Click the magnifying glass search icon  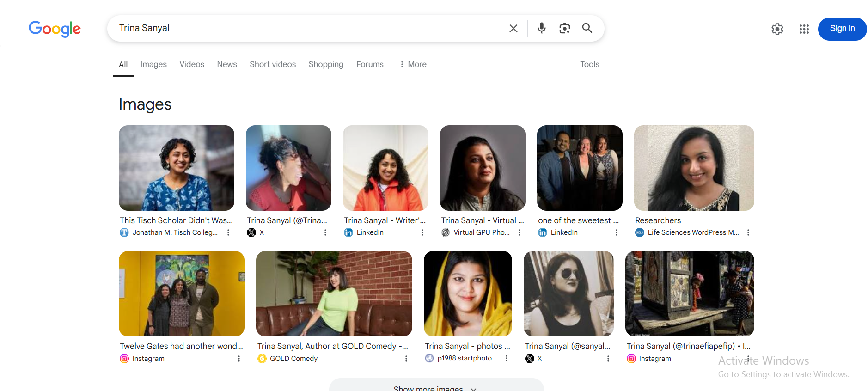587,28
